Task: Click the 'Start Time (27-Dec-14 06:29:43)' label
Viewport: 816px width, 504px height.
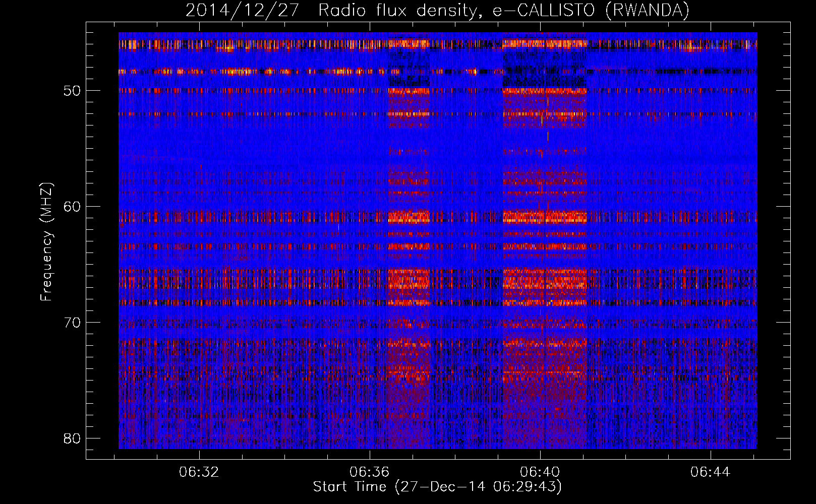Action: [437, 487]
